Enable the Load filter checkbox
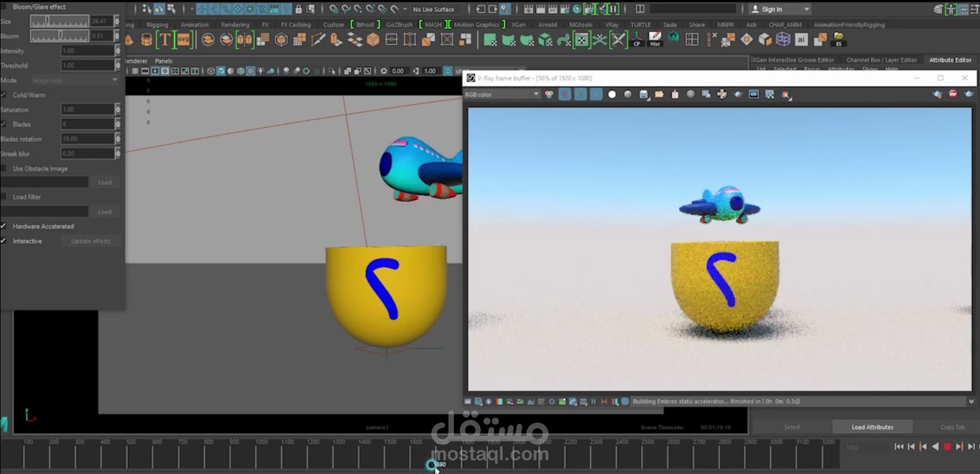This screenshot has width=980, height=474. (4, 197)
